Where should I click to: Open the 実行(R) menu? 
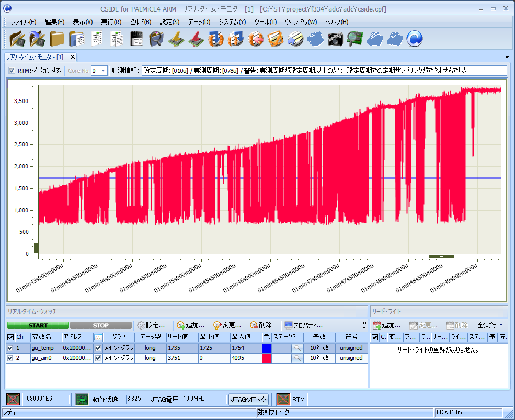click(111, 22)
